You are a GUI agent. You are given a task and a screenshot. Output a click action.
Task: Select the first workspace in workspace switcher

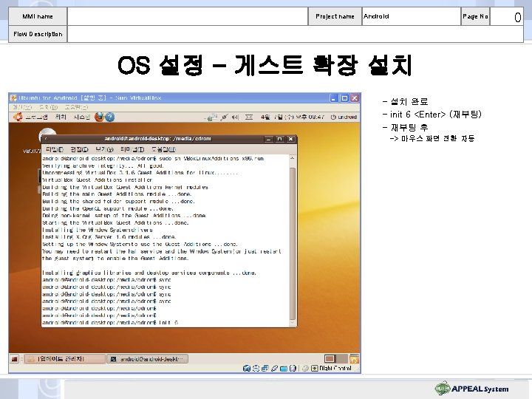[330, 359]
